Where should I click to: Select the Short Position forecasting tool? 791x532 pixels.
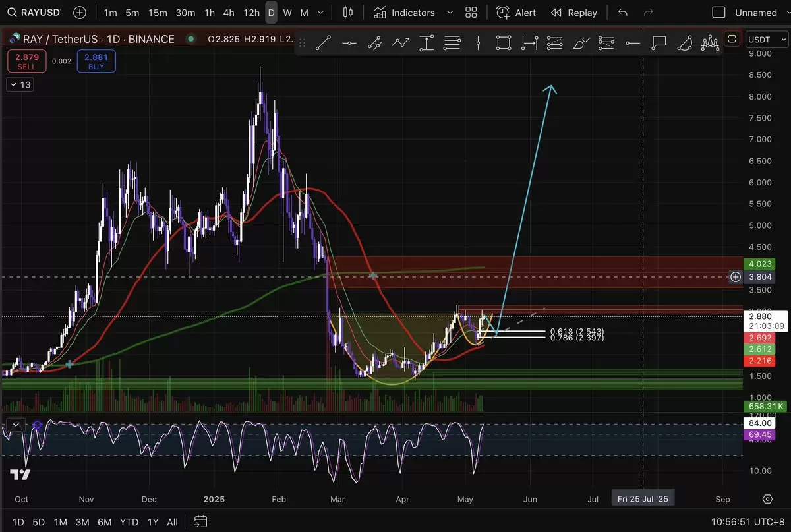pos(606,44)
